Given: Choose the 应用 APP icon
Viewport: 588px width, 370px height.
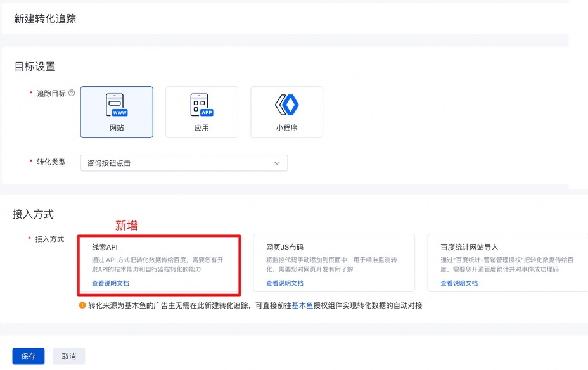Looking at the screenshot, I should point(201,105).
